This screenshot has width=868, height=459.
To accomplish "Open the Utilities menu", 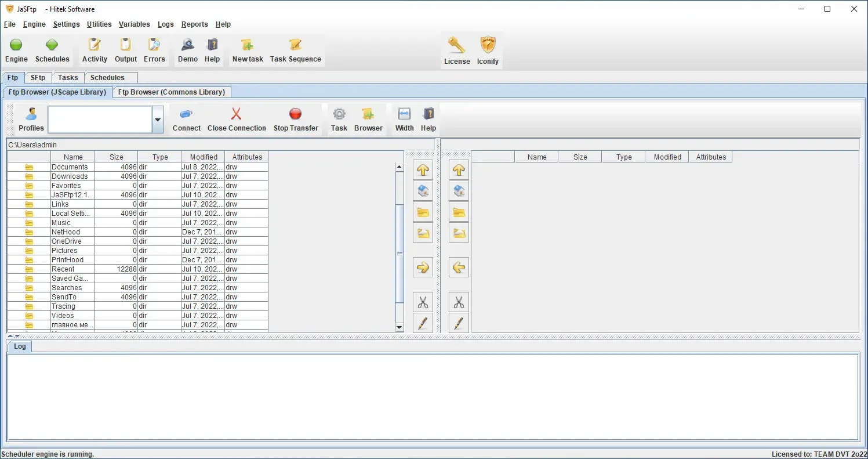I will 99,24.
